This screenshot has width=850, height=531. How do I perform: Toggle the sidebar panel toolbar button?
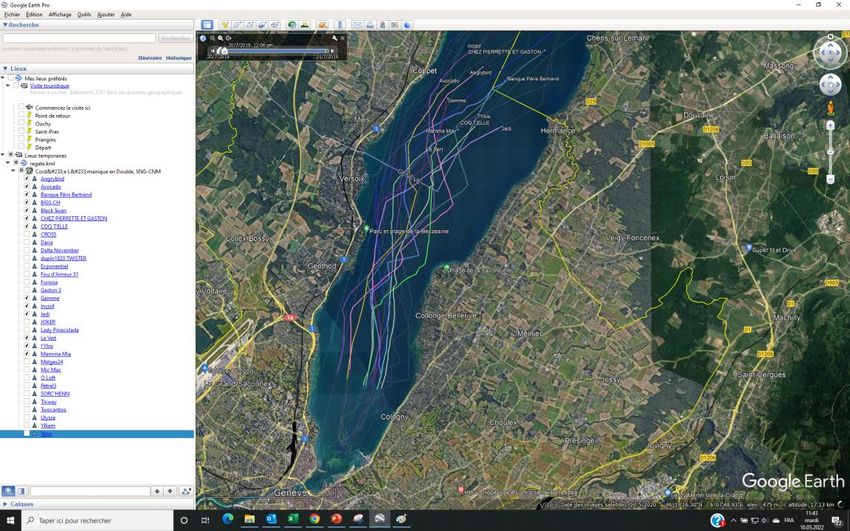(207, 24)
